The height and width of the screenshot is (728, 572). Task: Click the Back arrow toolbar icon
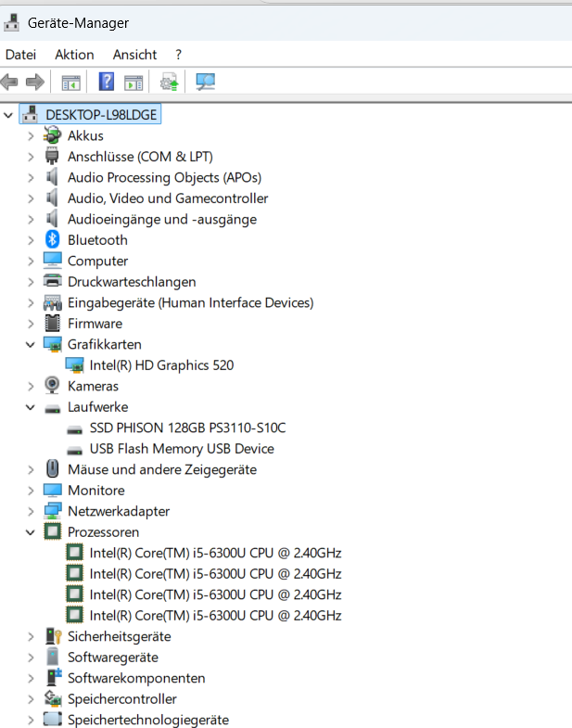[x=10, y=83]
